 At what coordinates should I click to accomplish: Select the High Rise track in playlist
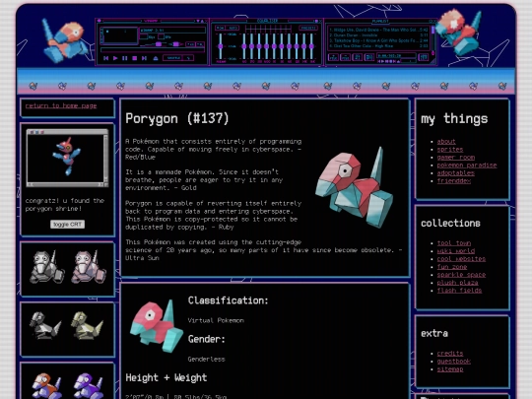[x=378, y=45]
